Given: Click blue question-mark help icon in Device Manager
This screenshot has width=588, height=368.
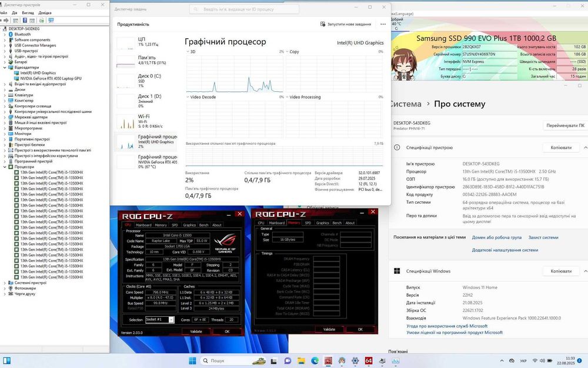Looking at the screenshot, I should click(x=25, y=20).
